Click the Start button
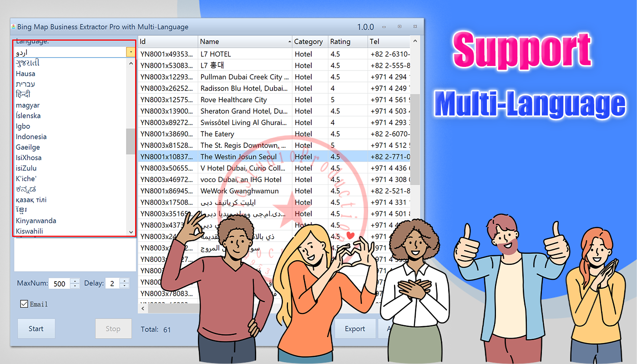Screen dimensions: 637x364 [x=36, y=329]
